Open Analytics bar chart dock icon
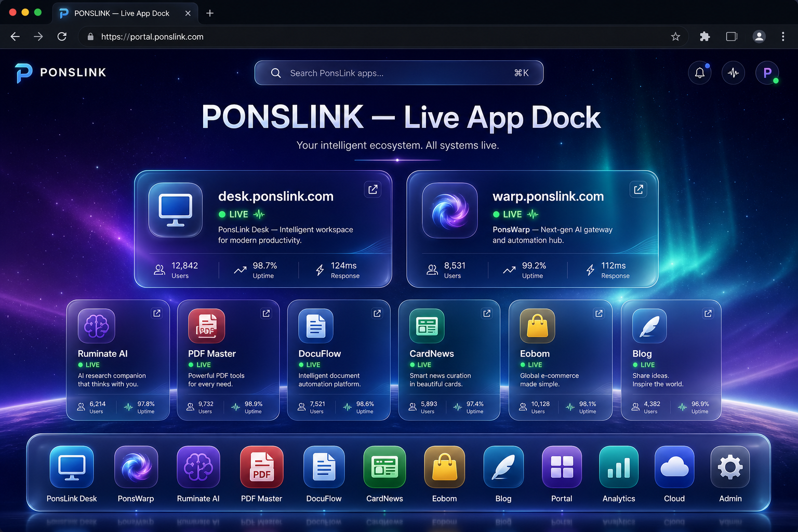The width and height of the screenshot is (798, 532). tap(618, 467)
